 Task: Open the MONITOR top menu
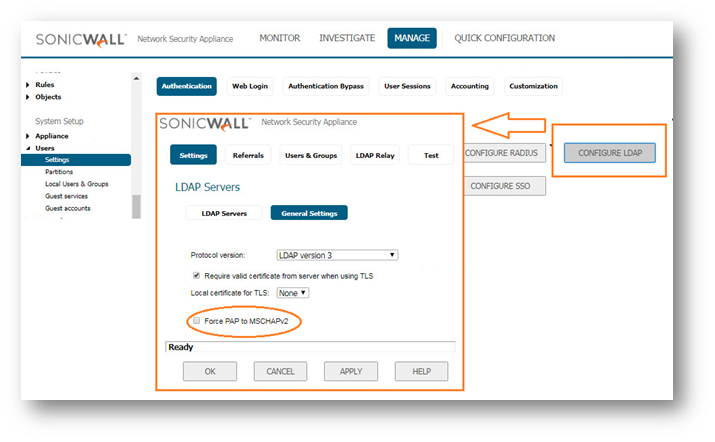click(279, 38)
